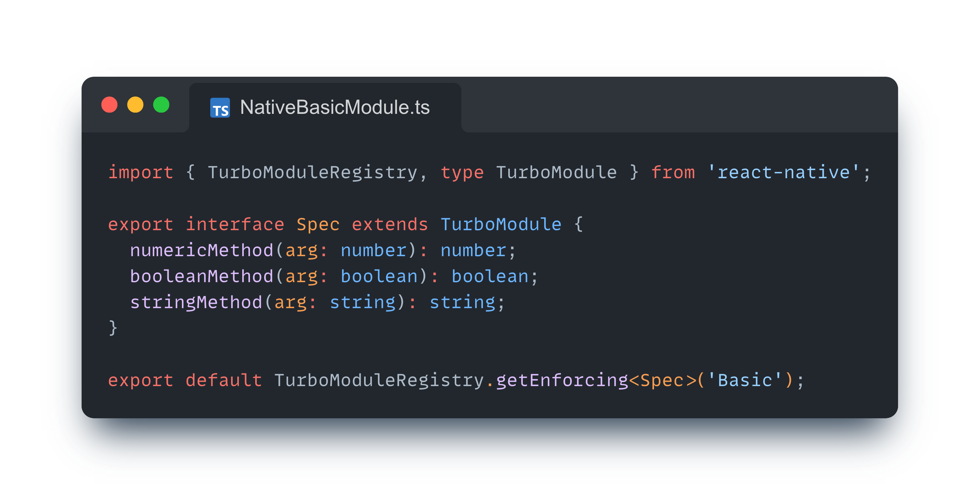Screen dimensions: 980x495
Task: Click the 'import' keyword
Action: pyautogui.click(x=140, y=172)
